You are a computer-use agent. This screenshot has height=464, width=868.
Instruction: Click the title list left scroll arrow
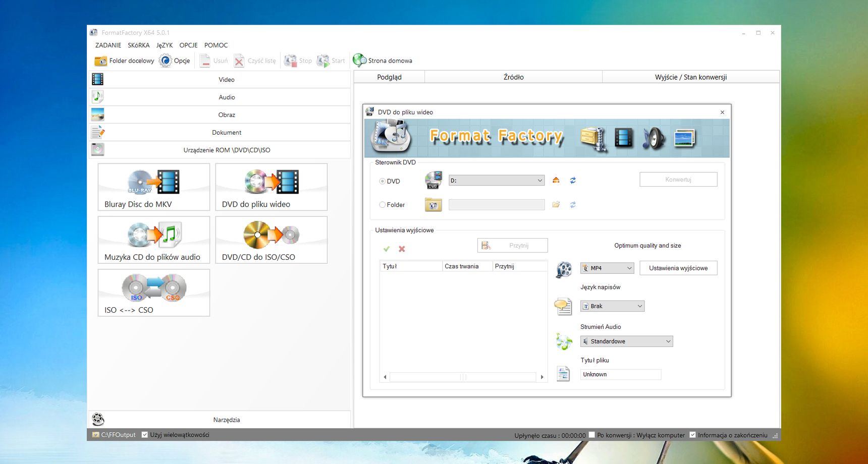point(385,377)
